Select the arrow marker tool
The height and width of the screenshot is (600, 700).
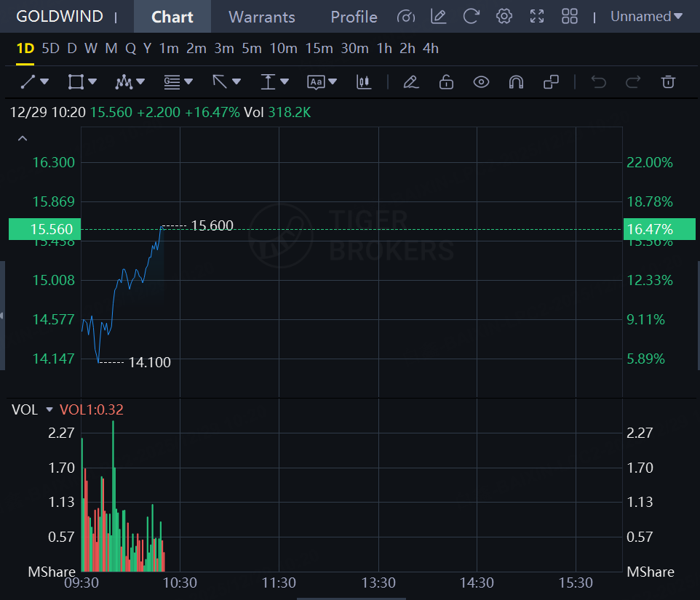(220, 82)
